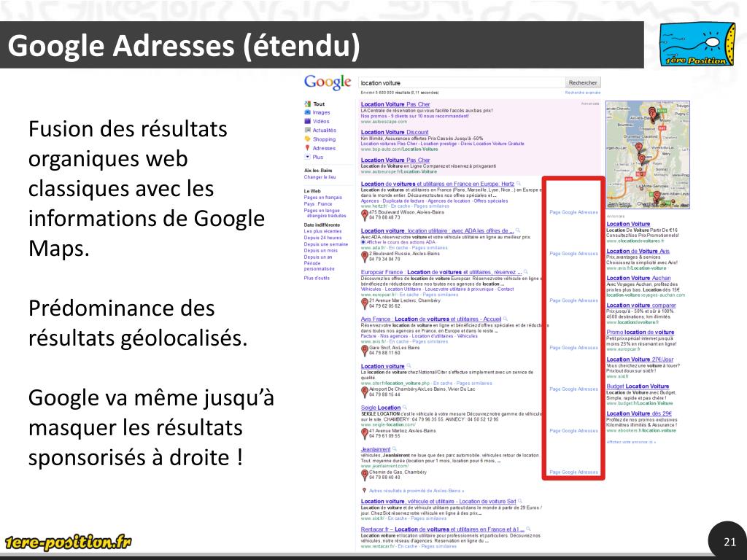Open 'Location Voiture Auchan' sidebar ad
This screenshot has width=747, height=560.
point(638,278)
